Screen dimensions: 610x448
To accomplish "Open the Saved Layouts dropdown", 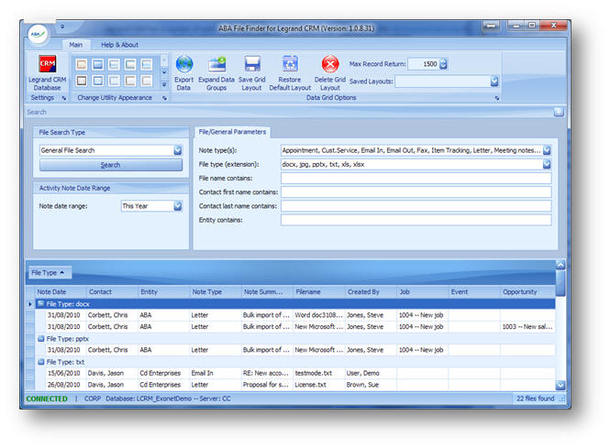I will [x=494, y=81].
